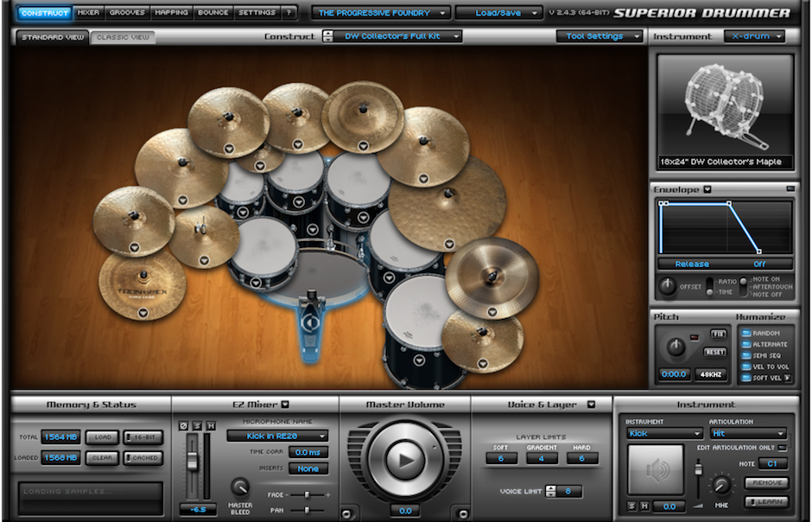Click the Clear memory button

(x=103, y=458)
